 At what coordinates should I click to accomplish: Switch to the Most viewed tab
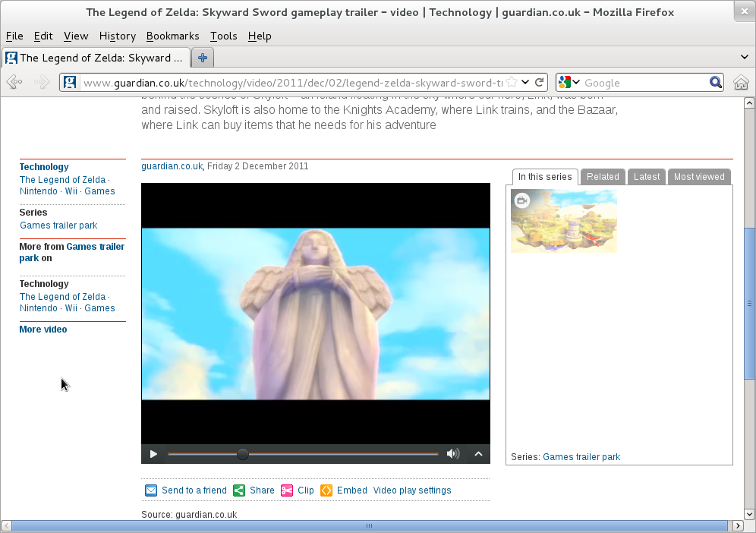click(x=699, y=177)
